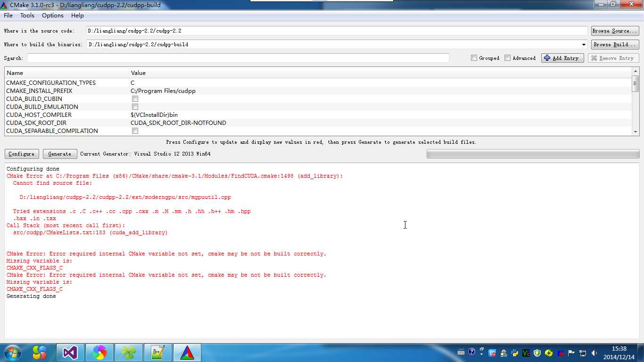The height and width of the screenshot is (362, 644).
Task: Click the blue and red tray icon
Action: [x=560, y=354]
